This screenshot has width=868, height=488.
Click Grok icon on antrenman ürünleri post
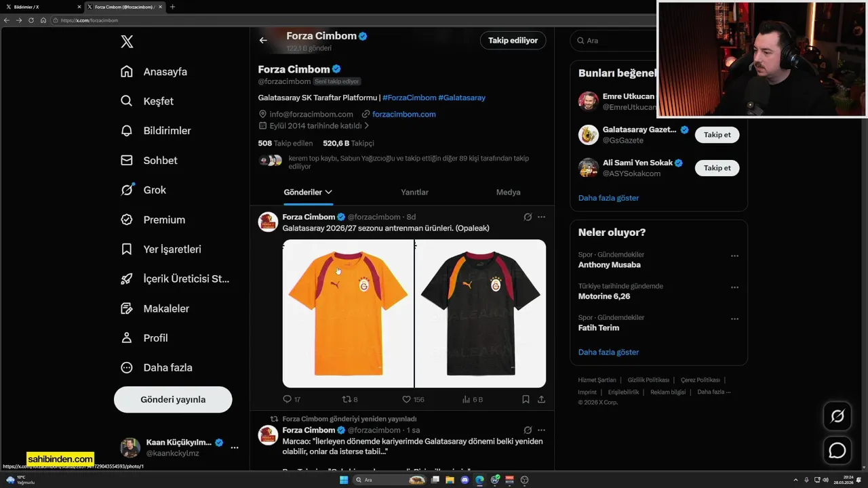[x=528, y=217]
